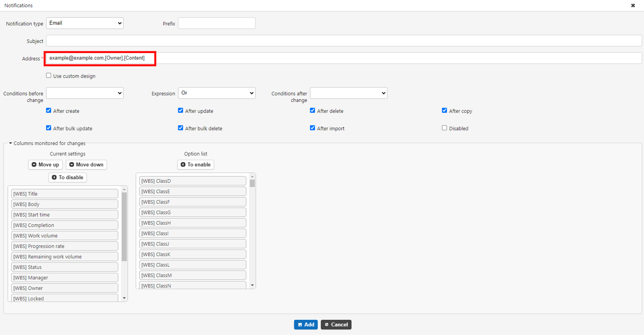The image size is (644, 335).
Task: Select [WBS] ClassG in option list
Action: (x=193, y=212)
